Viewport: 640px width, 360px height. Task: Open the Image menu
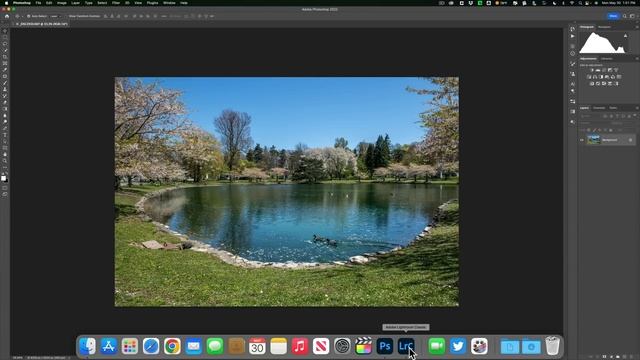(x=62, y=3)
